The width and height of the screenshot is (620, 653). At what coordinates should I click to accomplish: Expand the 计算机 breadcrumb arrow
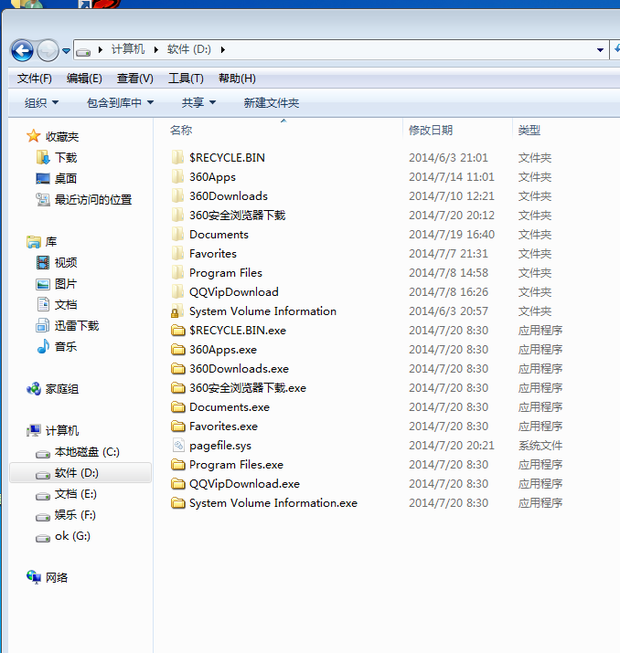pos(156,50)
